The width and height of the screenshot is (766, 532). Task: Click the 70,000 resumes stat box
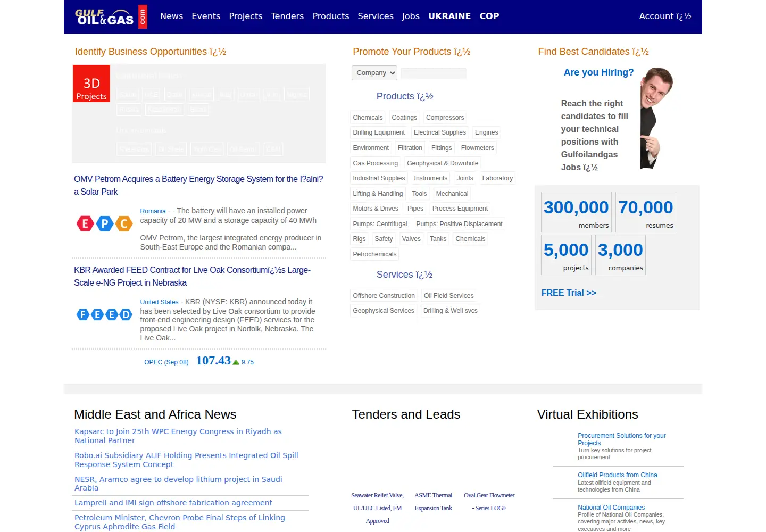(x=646, y=212)
